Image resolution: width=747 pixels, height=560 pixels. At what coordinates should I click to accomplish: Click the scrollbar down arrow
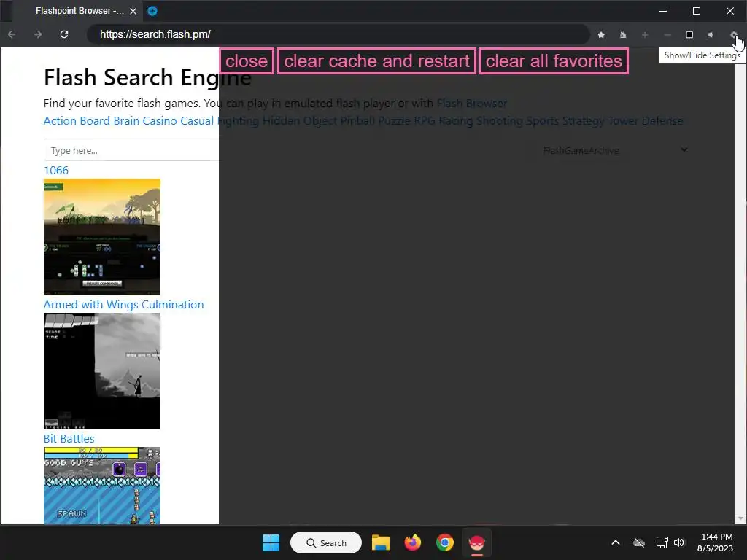(740, 518)
